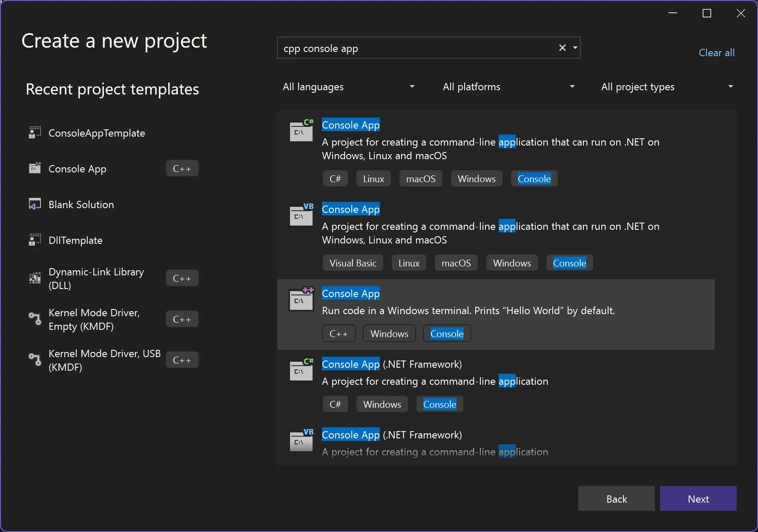Click the VB Console App (.NET Framework) icon

pyautogui.click(x=301, y=440)
